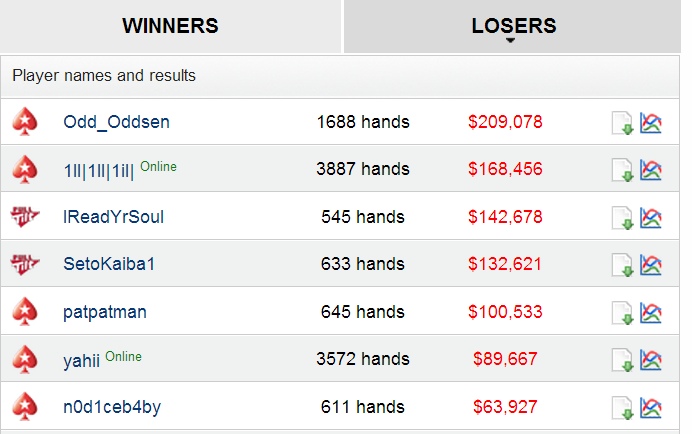Open Odd_Oddsen player profile link

click(117, 122)
